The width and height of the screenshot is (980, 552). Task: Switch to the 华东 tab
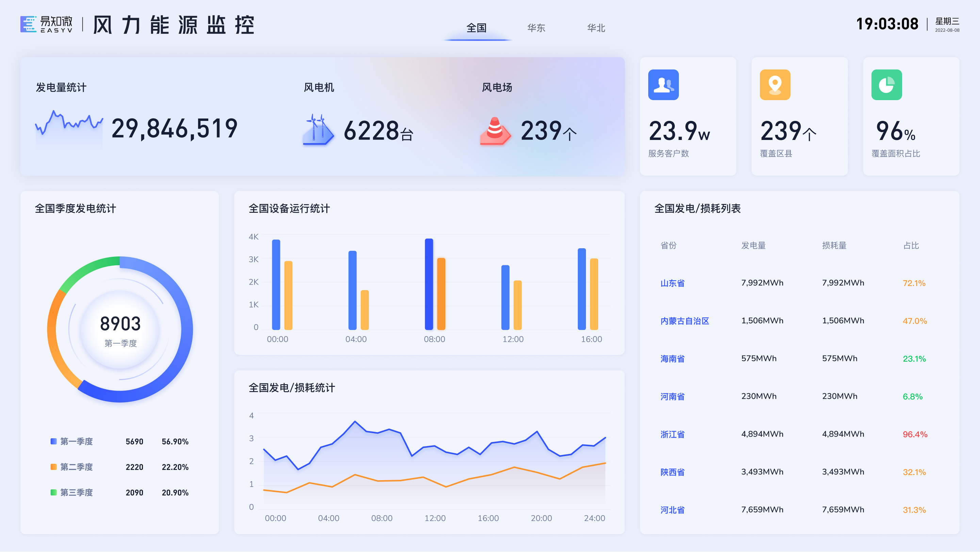(536, 28)
